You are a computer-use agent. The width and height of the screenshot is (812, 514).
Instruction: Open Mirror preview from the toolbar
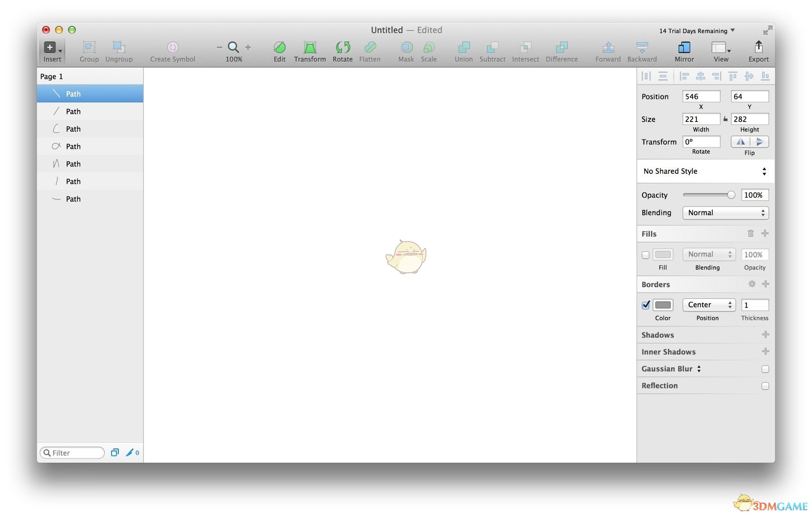[x=684, y=51]
